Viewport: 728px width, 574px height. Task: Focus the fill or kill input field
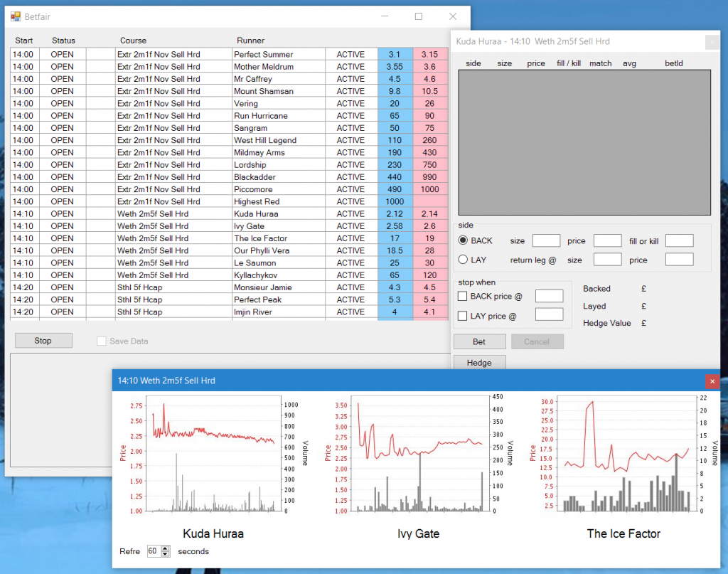coord(679,240)
